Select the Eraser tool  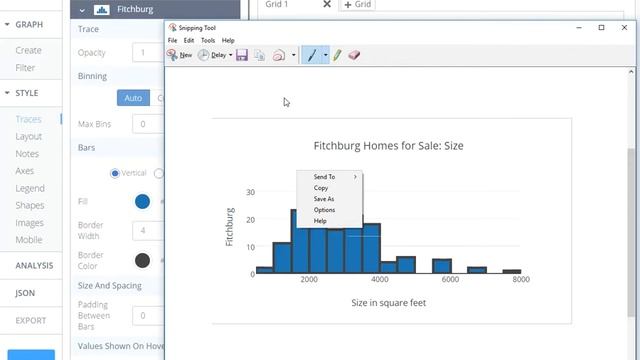[354, 55]
